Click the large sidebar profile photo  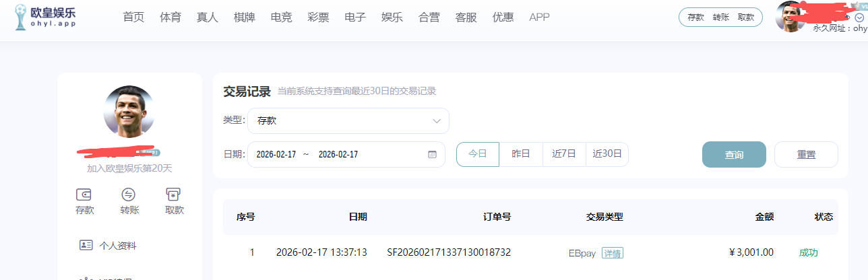(x=129, y=112)
